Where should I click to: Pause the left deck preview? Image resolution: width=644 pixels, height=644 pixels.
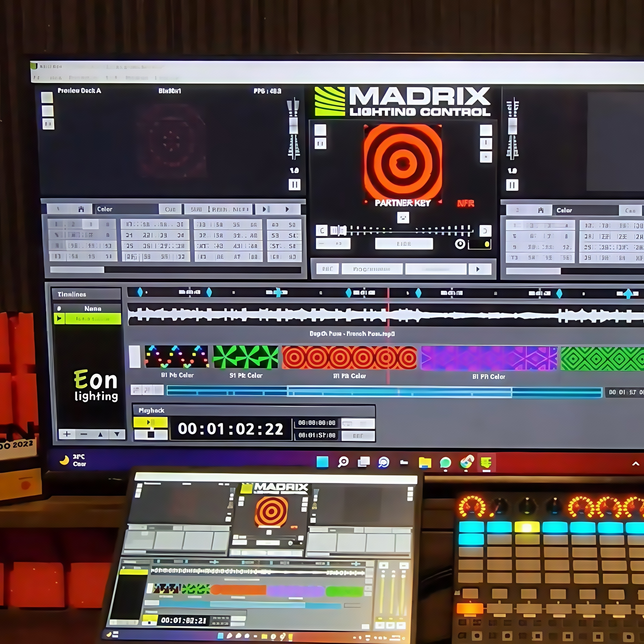click(294, 185)
